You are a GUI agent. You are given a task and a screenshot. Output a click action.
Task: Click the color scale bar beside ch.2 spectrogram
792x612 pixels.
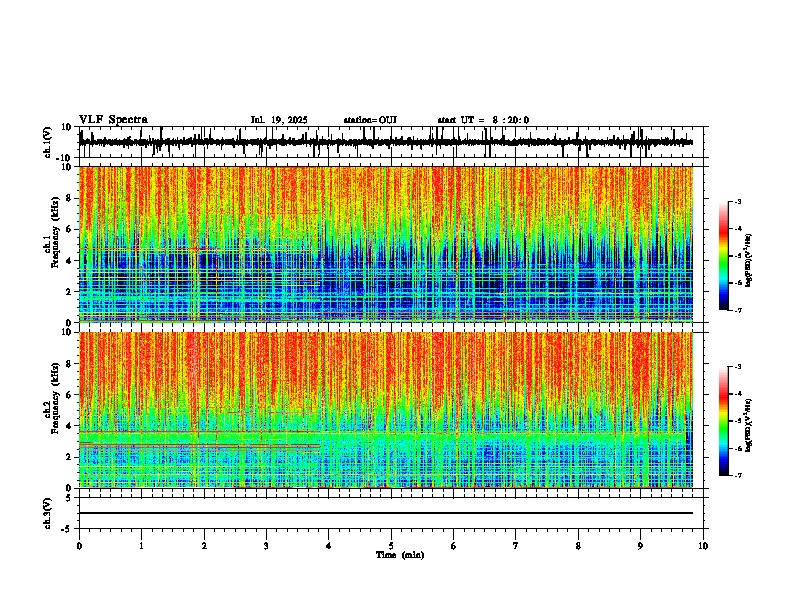[724, 421]
